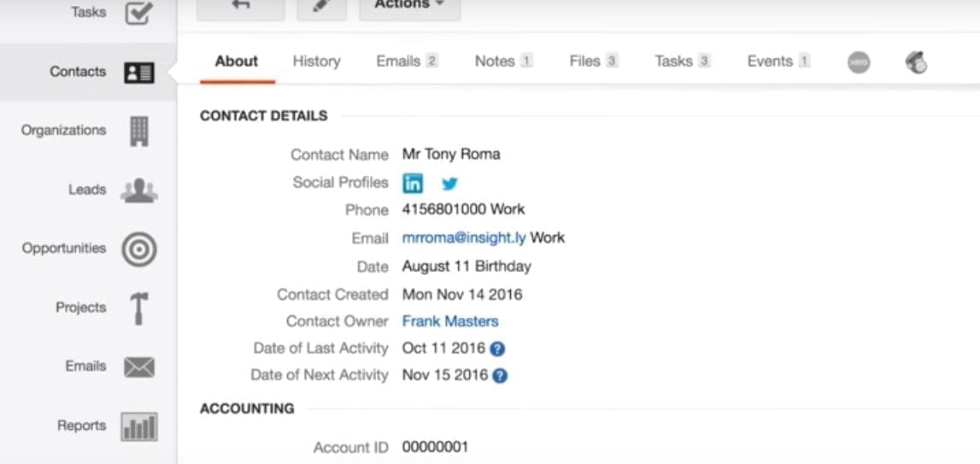Open Projects hammer icon
Screen dimensions: 980x464
(138, 308)
